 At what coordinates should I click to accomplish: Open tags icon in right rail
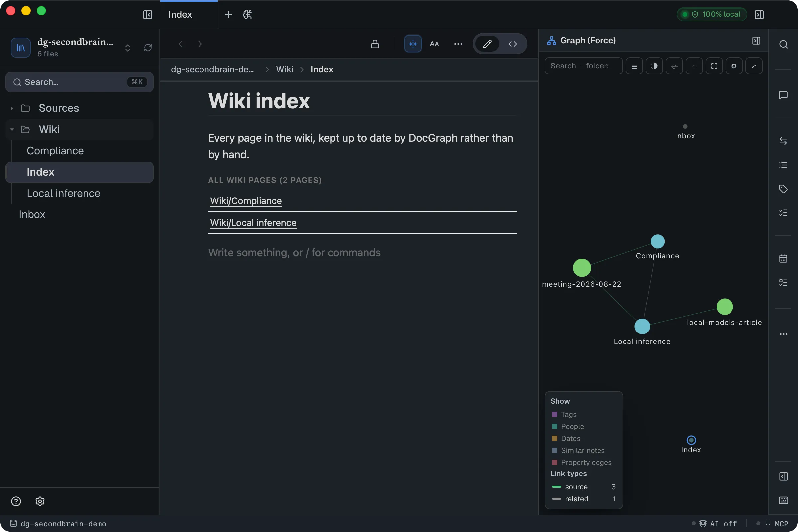[x=783, y=189]
